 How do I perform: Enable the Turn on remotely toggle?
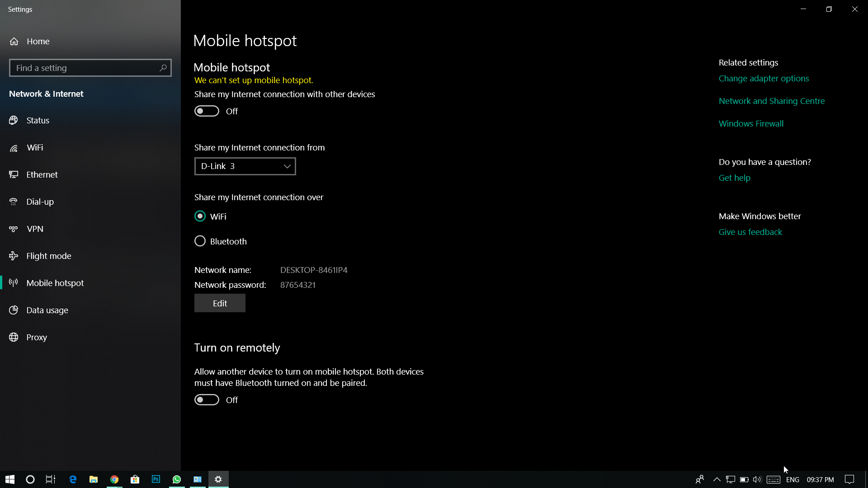click(x=207, y=400)
